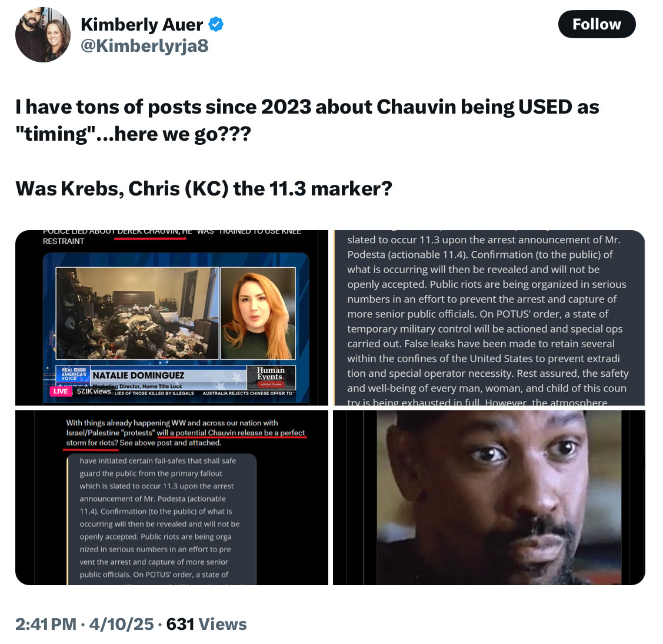Click the blue verified checkmark badge

pos(216,25)
